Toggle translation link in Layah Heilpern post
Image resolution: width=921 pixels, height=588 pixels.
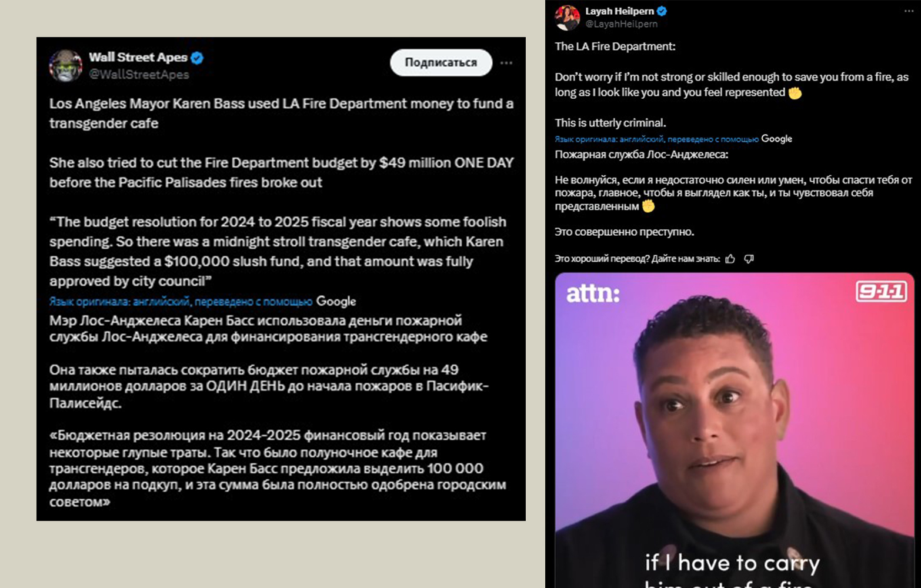[x=656, y=139]
